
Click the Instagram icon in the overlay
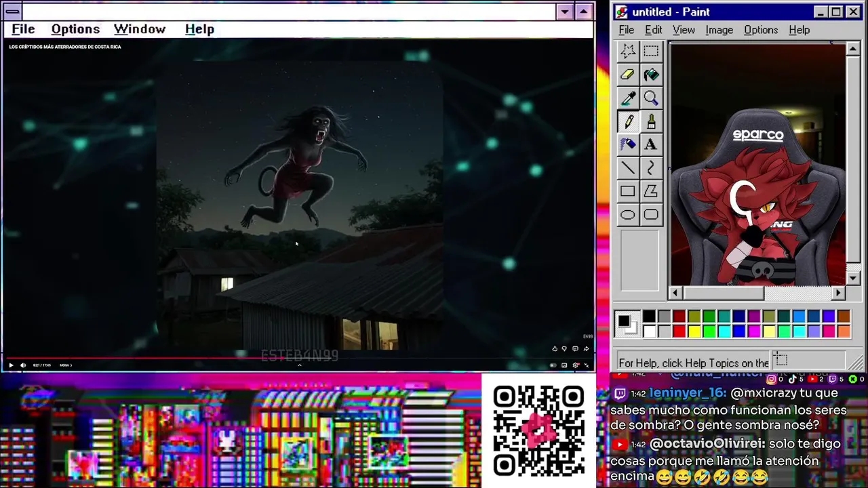point(770,380)
